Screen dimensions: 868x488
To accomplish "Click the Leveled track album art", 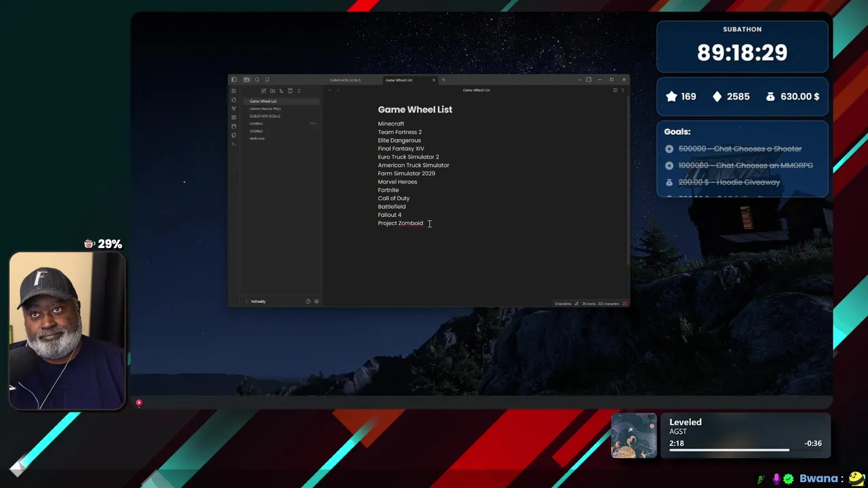I will (x=634, y=436).
